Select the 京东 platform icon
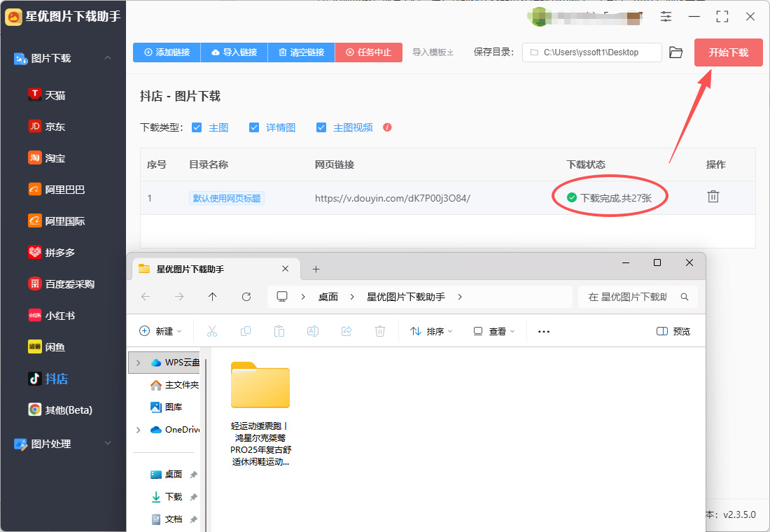770x532 pixels. coord(34,126)
